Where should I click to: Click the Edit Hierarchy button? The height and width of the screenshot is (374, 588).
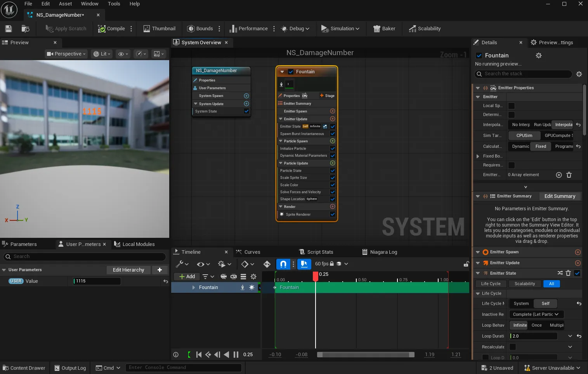click(128, 270)
